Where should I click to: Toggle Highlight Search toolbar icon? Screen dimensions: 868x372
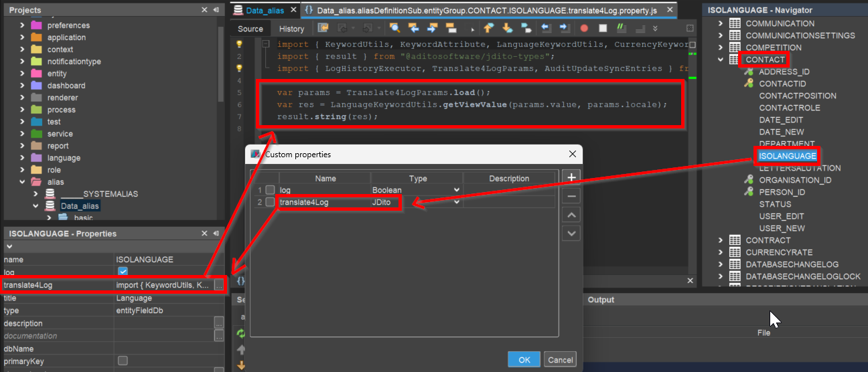(x=451, y=28)
